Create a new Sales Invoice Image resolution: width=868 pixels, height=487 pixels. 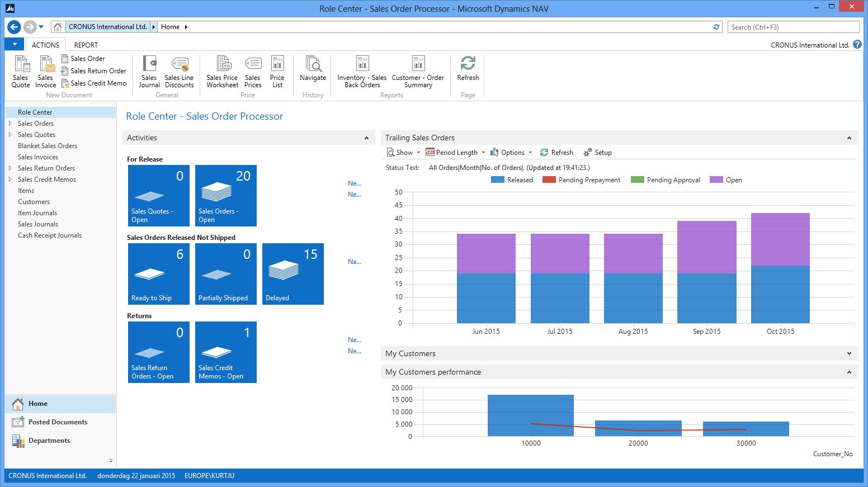[45, 71]
